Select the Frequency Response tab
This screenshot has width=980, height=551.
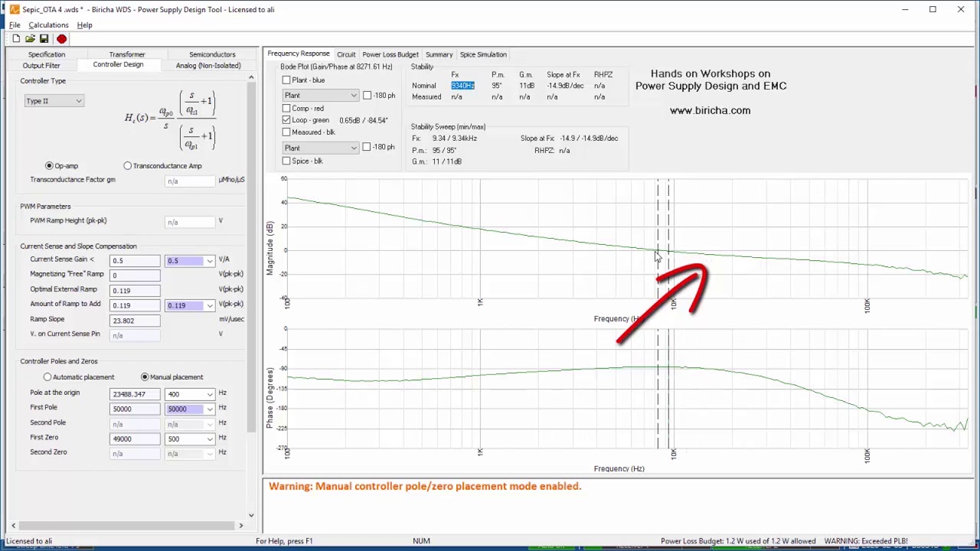(x=299, y=54)
